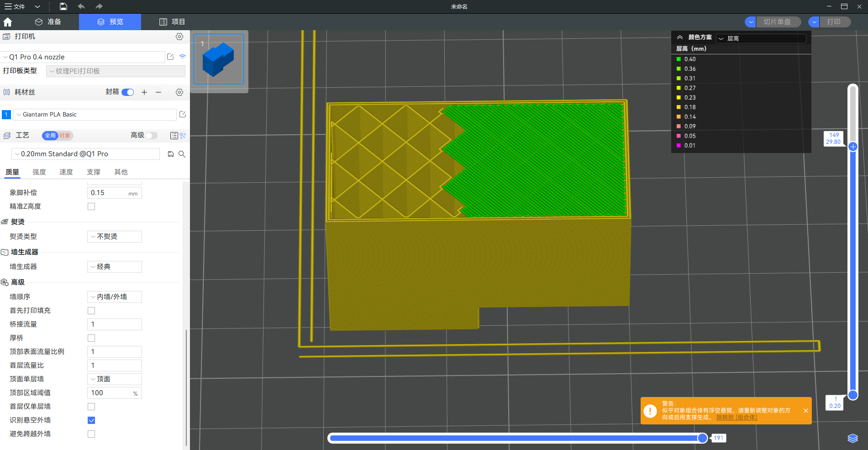Enable the 精准Z高度 checkbox
The width and height of the screenshot is (868, 450).
[91, 206]
